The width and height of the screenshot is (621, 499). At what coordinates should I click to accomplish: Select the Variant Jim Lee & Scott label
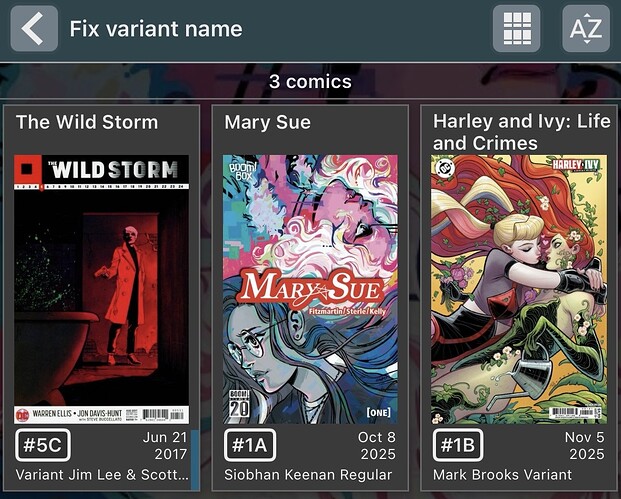[102, 474]
